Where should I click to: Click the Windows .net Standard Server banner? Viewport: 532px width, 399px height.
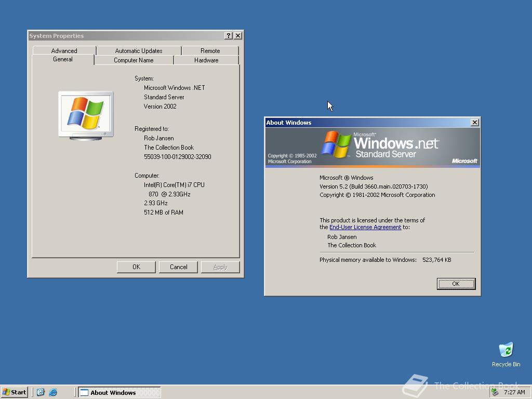[373, 147]
